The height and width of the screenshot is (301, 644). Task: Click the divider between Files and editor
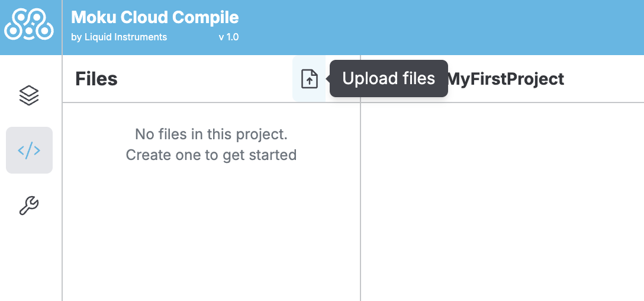360,201
